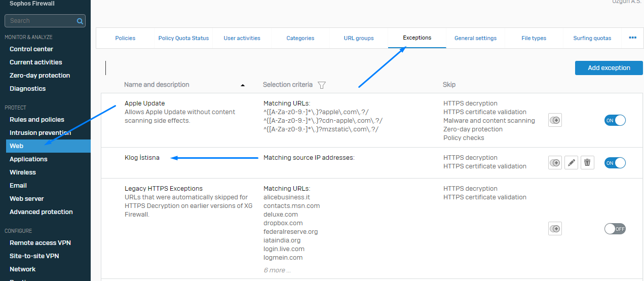The width and height of the screenshot is (644, 281).
Task: Enable the Legacy HTTPS Exceptions toggle
Action: pos(615,229)
